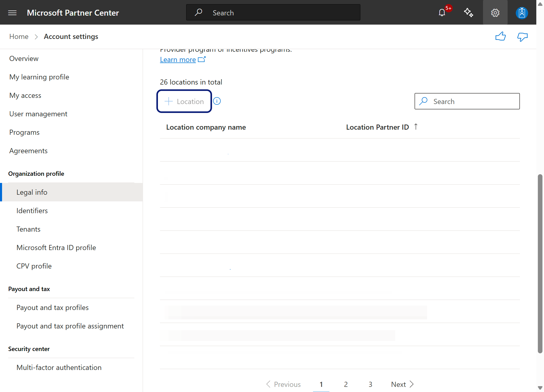Open Payout and tax profiles
Screen dimensions: 544x392
(52, 307)
